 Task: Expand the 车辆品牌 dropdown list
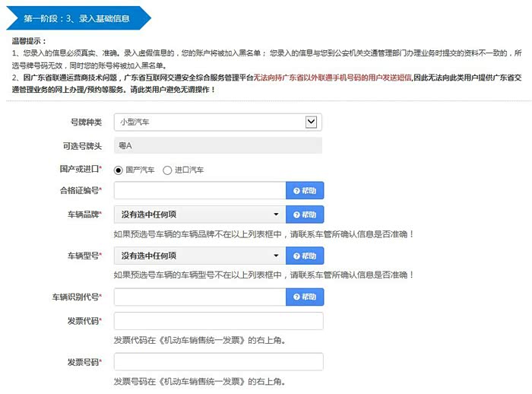pyautogui.click(x=199, y=214)
